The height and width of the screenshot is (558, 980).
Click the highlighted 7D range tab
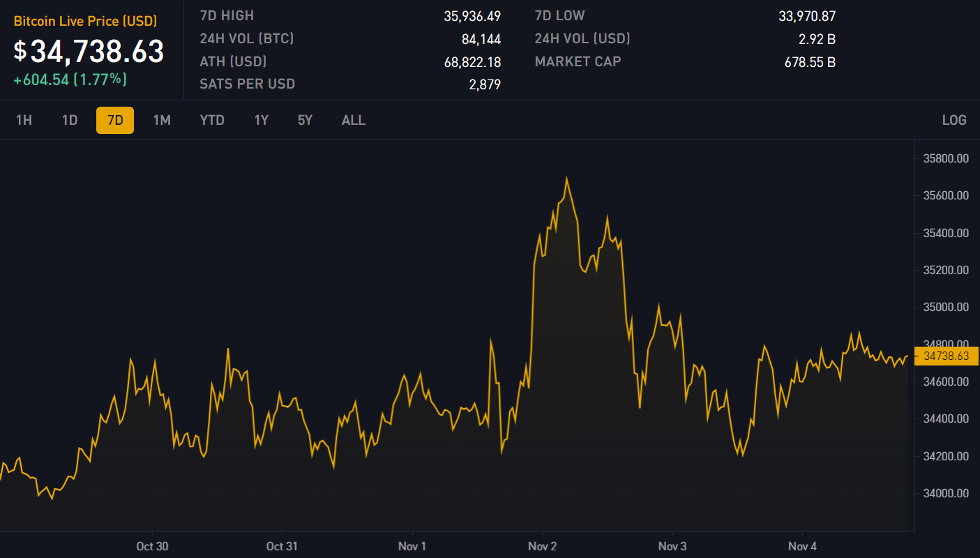tap(115, 120)
